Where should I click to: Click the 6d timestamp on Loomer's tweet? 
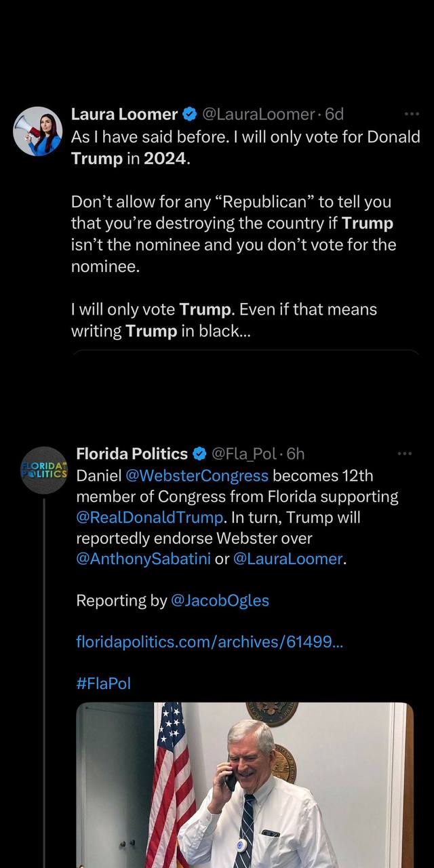point(334,115)
